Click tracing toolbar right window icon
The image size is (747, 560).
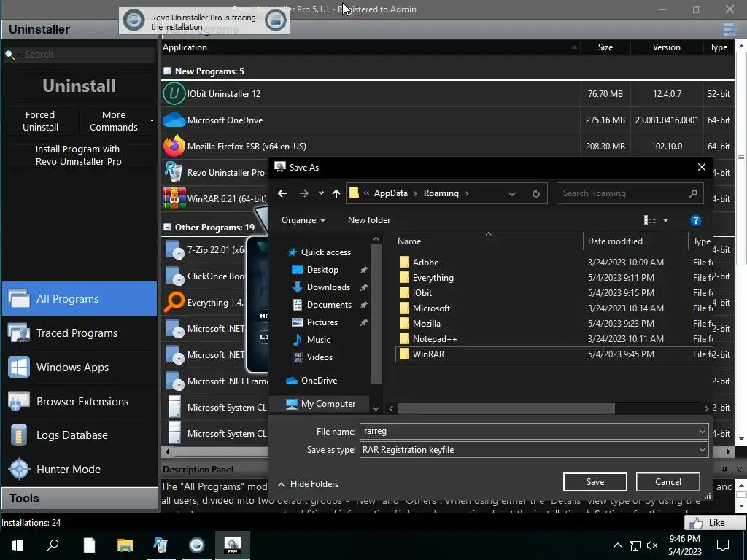[x=275, y=20]
